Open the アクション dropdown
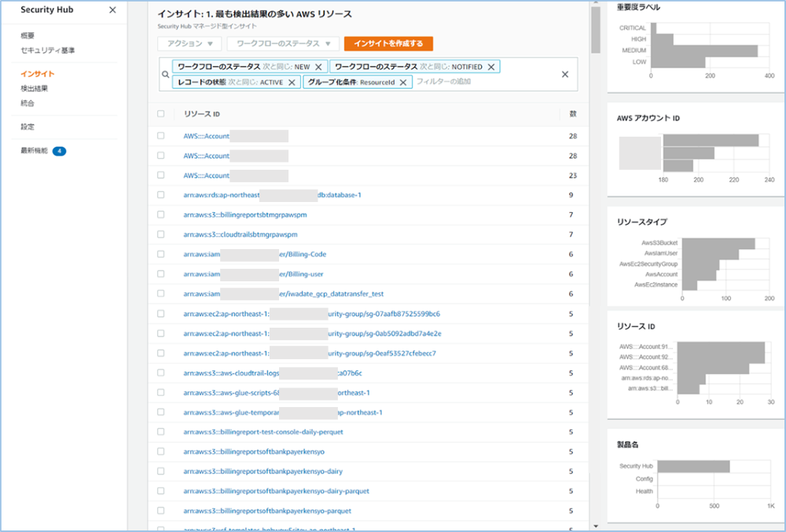786x532 pixels. pyautogui.click(x=189, y=43)
